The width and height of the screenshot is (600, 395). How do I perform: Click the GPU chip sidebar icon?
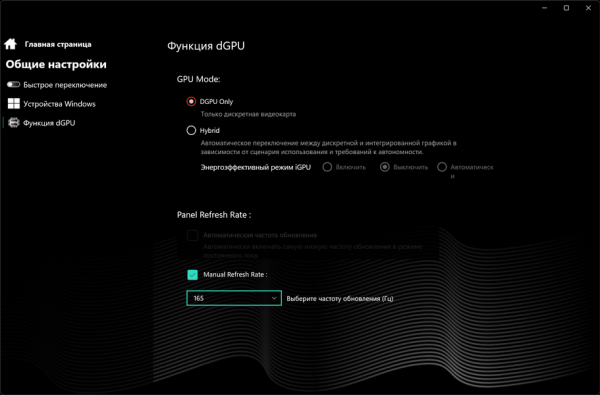(x=14, y=122)
